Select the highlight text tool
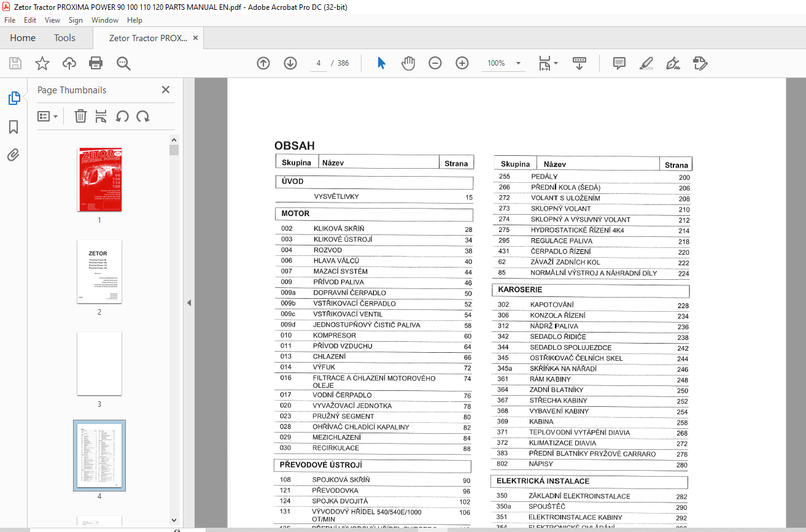 (x=646, y=63)
